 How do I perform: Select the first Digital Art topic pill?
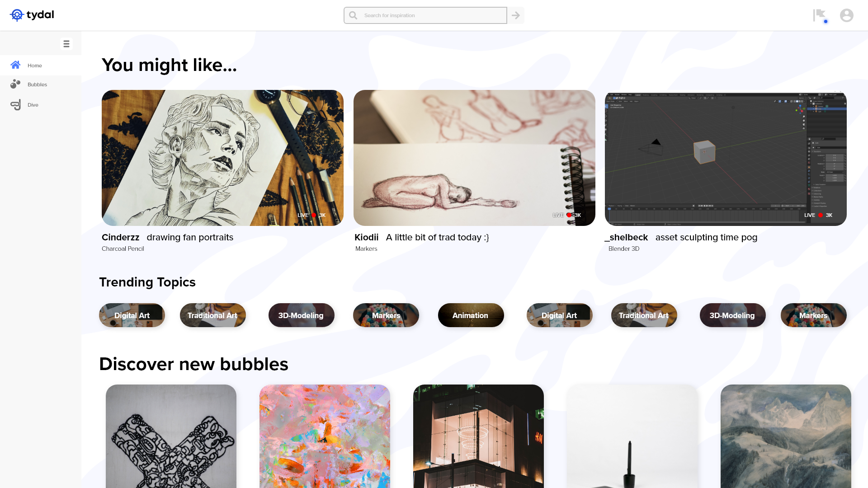pos(132,315)
